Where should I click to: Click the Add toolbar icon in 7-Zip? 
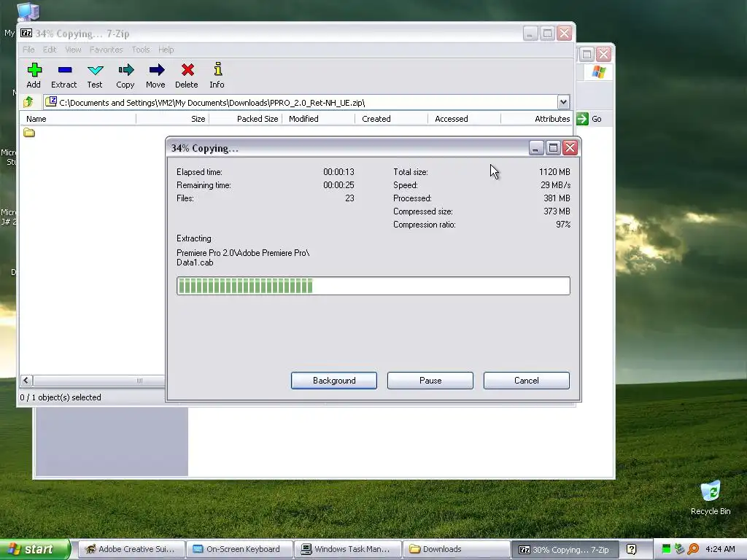pyautogui.click(x=34, y=70)
